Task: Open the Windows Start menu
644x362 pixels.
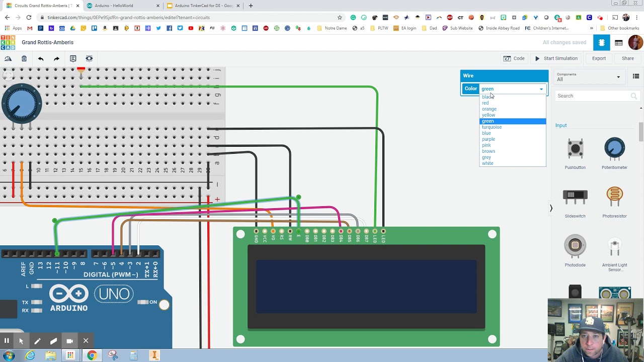Action: coord(9,355)
